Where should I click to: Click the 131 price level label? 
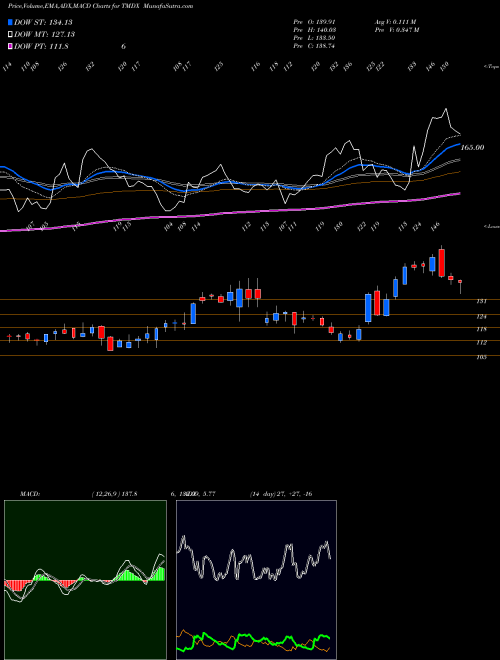pos(481,301)
